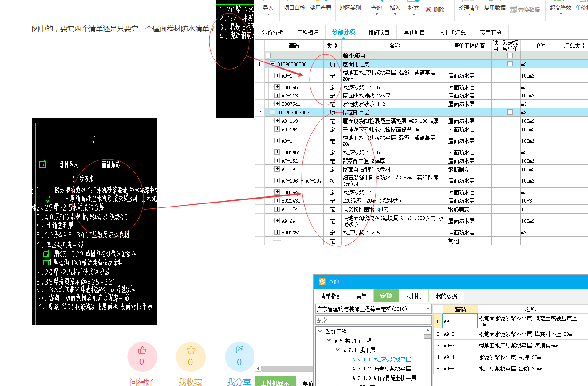Collapse the 装饰工程 tree node
588x386 pixels.
(320, 331)
